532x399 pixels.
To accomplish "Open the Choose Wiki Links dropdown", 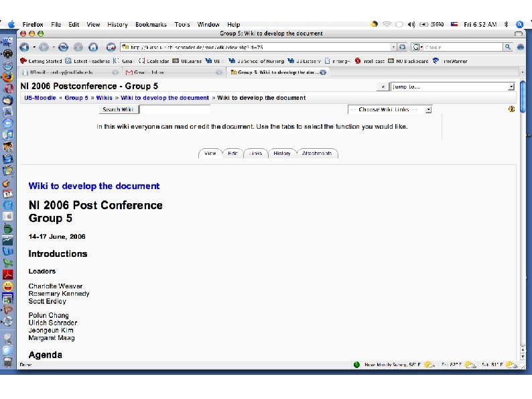I will click(389, 109).
